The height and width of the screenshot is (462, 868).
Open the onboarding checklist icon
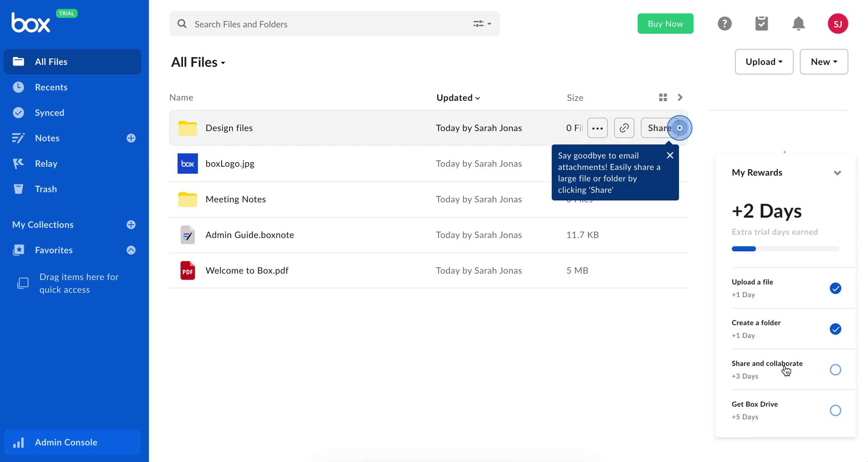coord(761,24)
